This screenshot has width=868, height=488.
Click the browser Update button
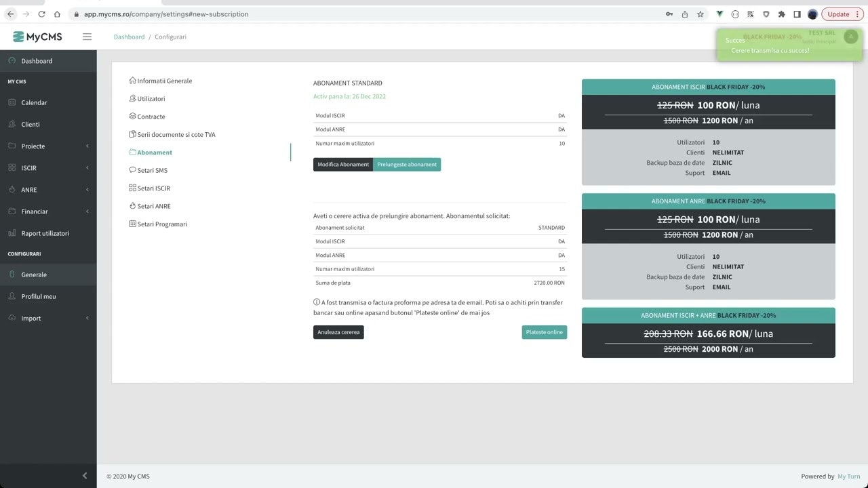click(x=843, y=14)
